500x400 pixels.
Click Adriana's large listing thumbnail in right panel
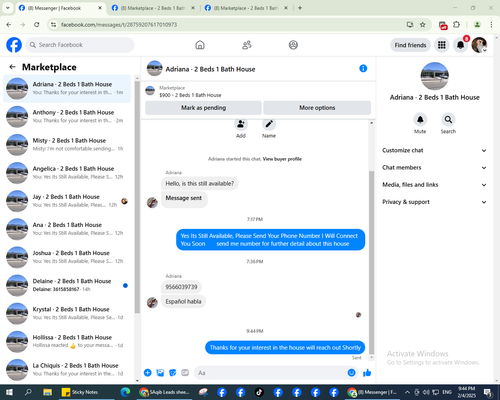click(434, 76)
